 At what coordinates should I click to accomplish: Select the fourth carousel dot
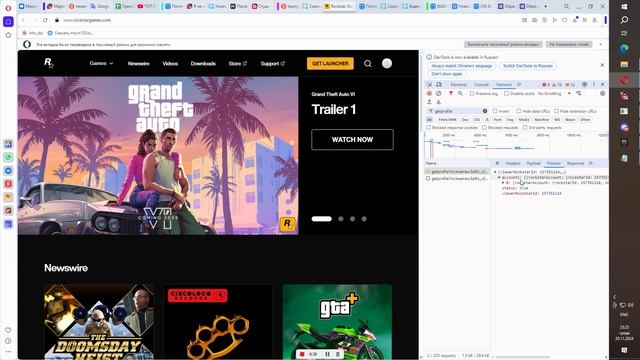364,219
